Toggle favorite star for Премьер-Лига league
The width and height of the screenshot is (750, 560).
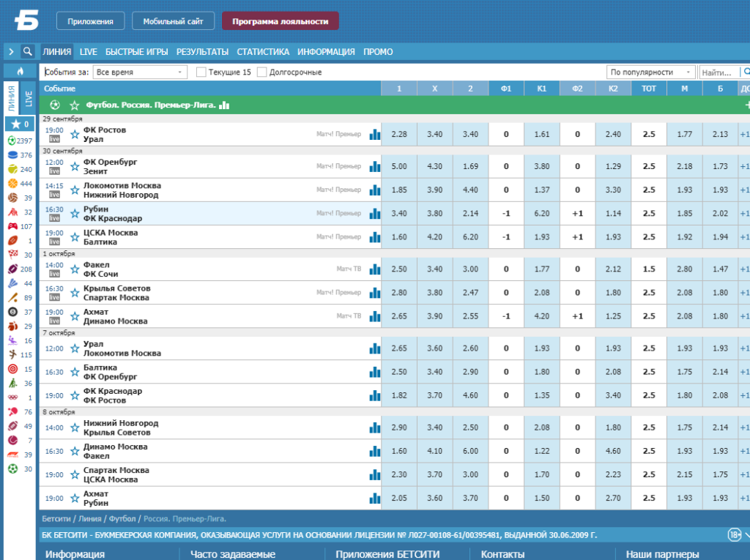coord(74,105)
